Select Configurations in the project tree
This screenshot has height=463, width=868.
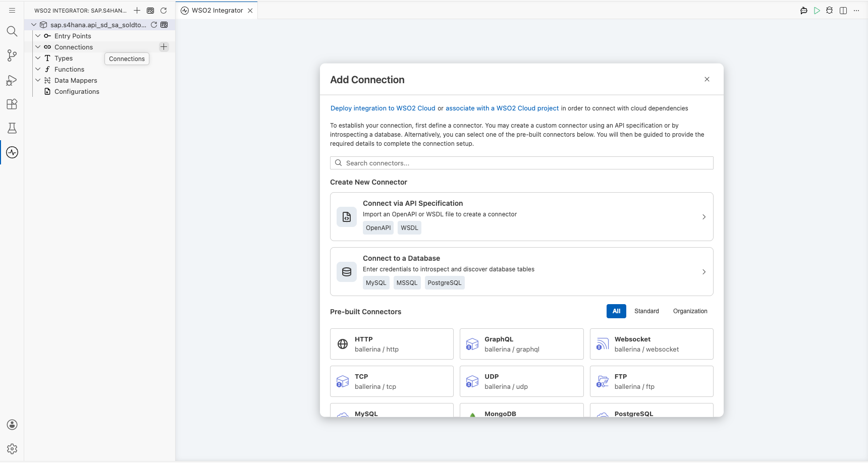coord(77,91)
